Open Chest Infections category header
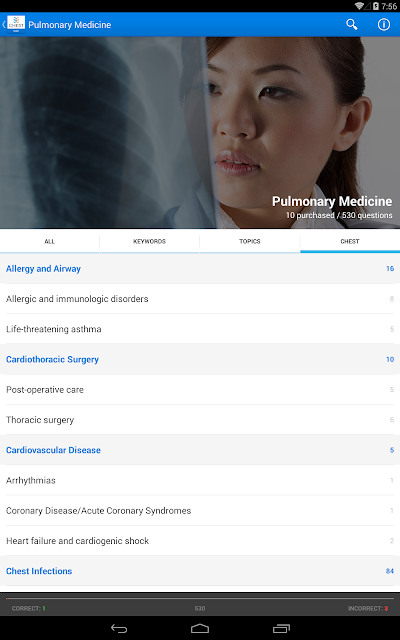400x640 pixels. [200, 571]
